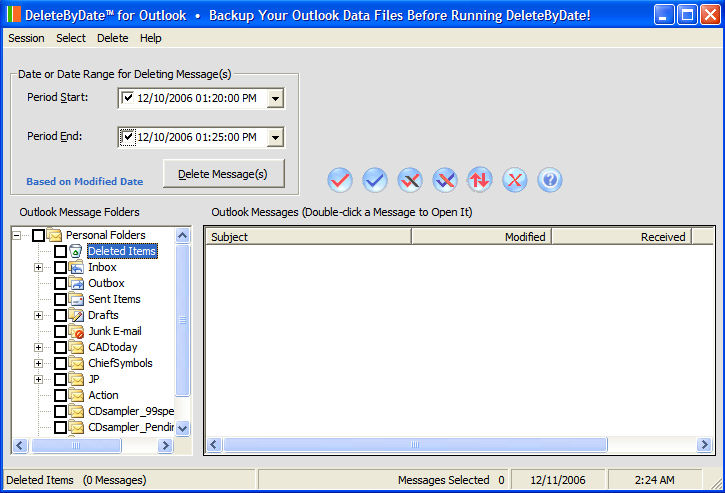Click the ChiefSymbols folder icon
Screen dimensions: 725x493
(x=76, y=363)
